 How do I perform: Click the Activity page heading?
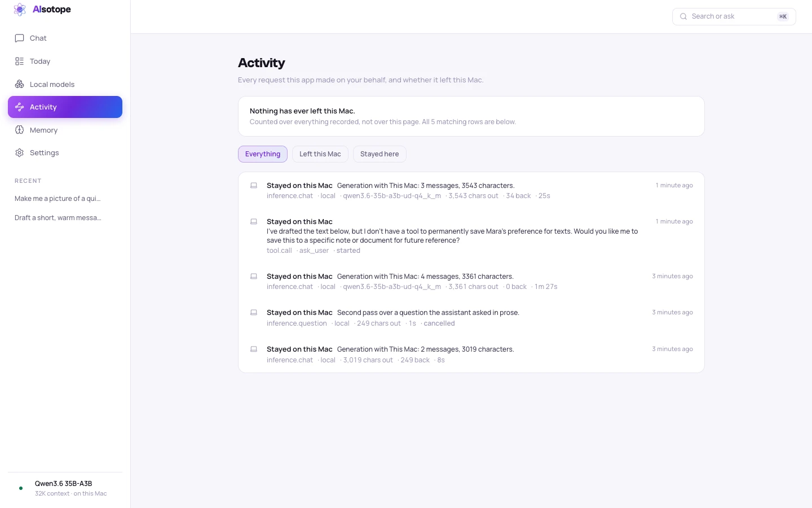[x=262, y=63]
